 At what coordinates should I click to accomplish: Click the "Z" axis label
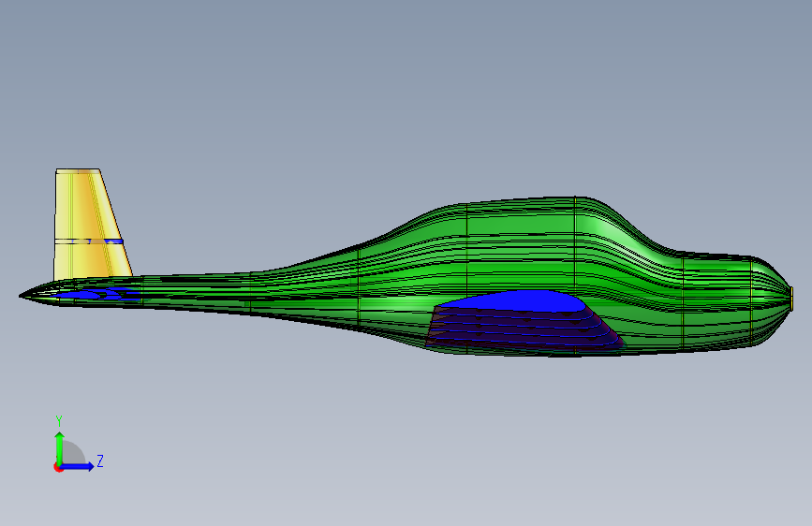(100, 460)
